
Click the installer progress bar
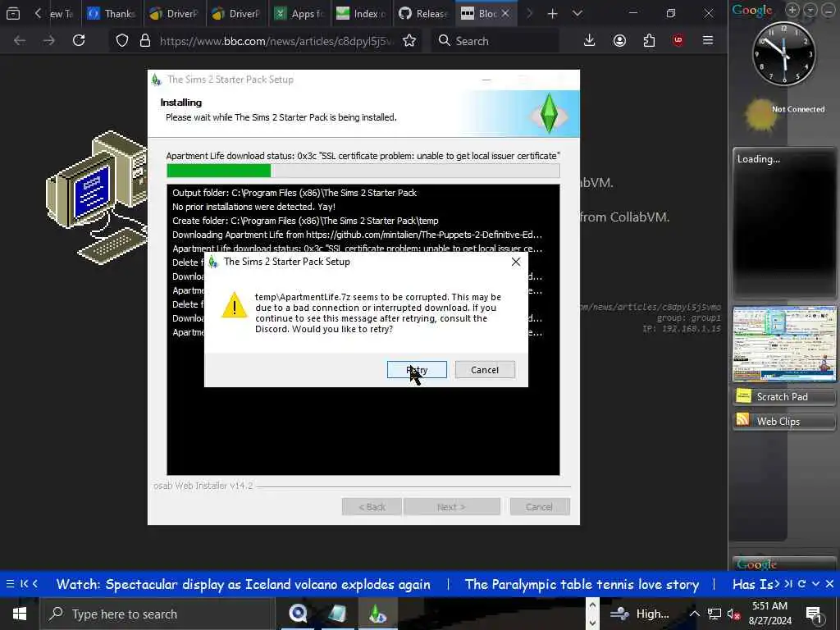363,171
